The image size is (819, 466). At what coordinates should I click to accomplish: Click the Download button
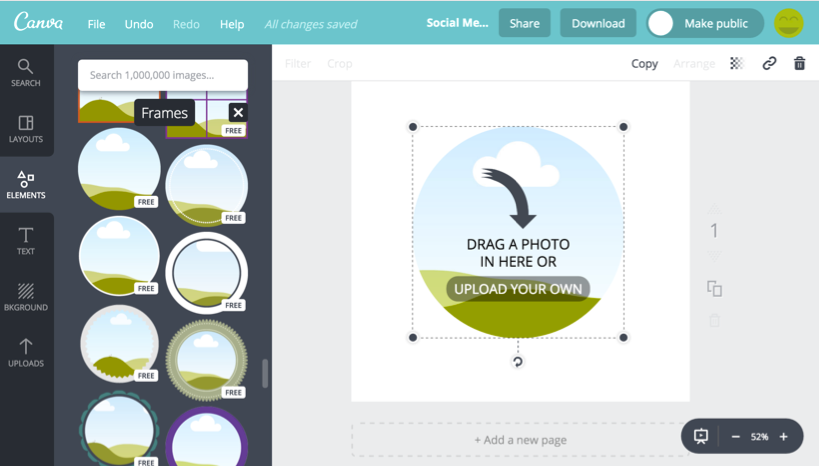(598, 23)
